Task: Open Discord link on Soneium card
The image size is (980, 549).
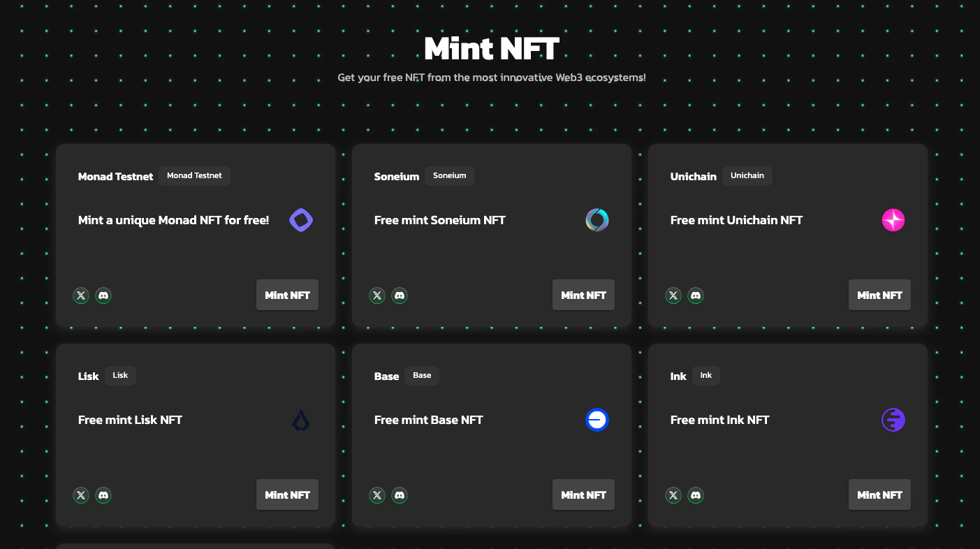Action: (400, 295)
